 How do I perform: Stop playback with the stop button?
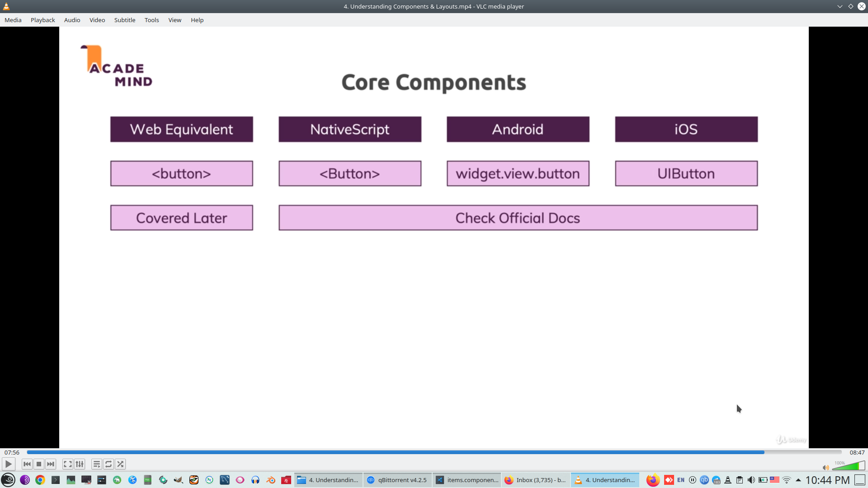(x=39, y=464)
